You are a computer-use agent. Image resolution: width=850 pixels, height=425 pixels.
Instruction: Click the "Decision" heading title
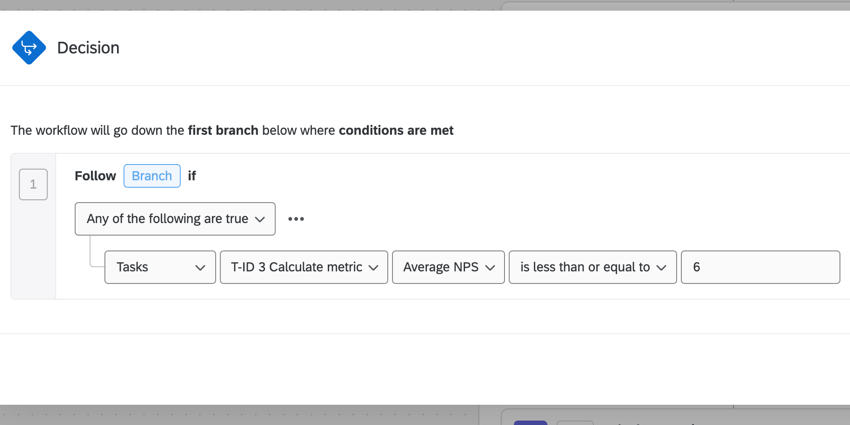pyautogui.click(x=88, y=48)
